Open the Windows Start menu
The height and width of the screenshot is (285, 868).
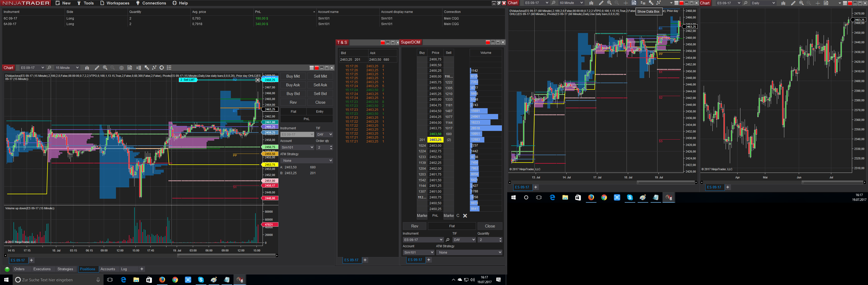pos(6,280)
